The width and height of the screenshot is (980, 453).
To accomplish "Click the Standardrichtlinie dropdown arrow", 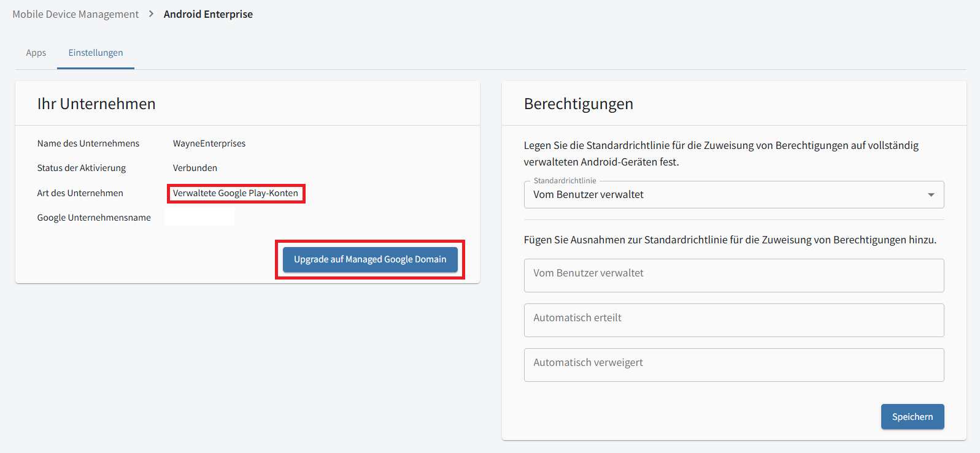I will [931, 195].
